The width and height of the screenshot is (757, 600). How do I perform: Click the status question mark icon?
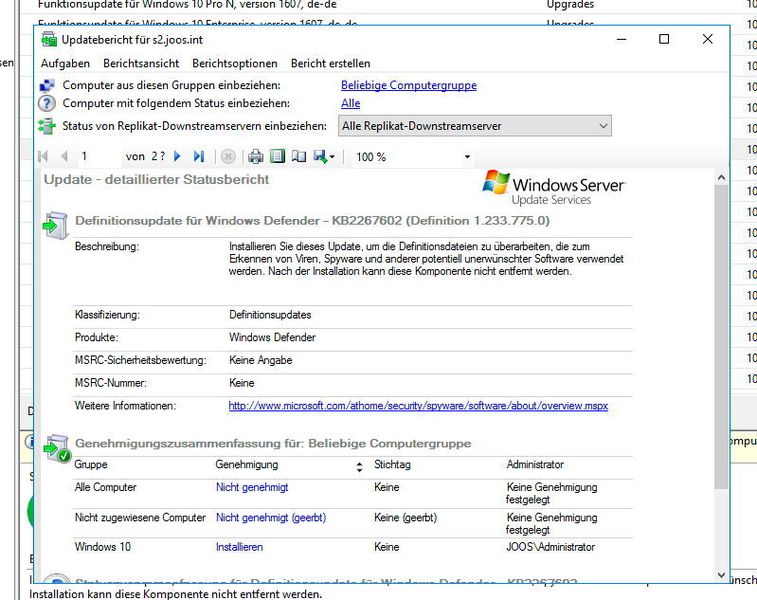click(x=47, y=103)
